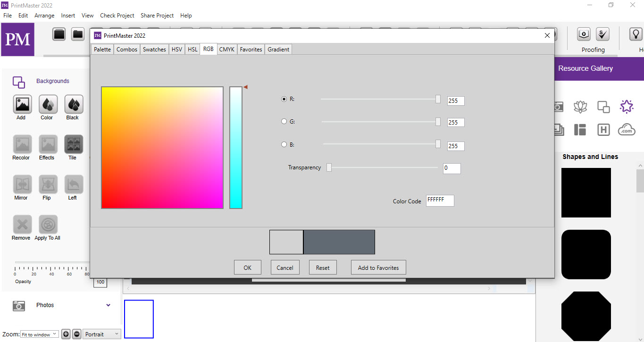Viewport: 644px width, 342px height.
Task: Remove the background with Remove icon
Action: pyautogui.click(x=22, y=225)
